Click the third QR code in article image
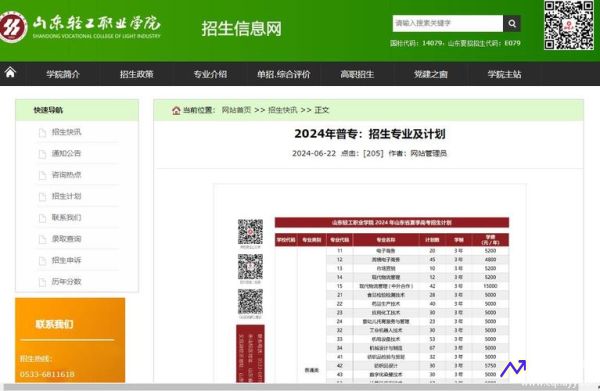The image size is (600, 391). [x=250, y=301]
